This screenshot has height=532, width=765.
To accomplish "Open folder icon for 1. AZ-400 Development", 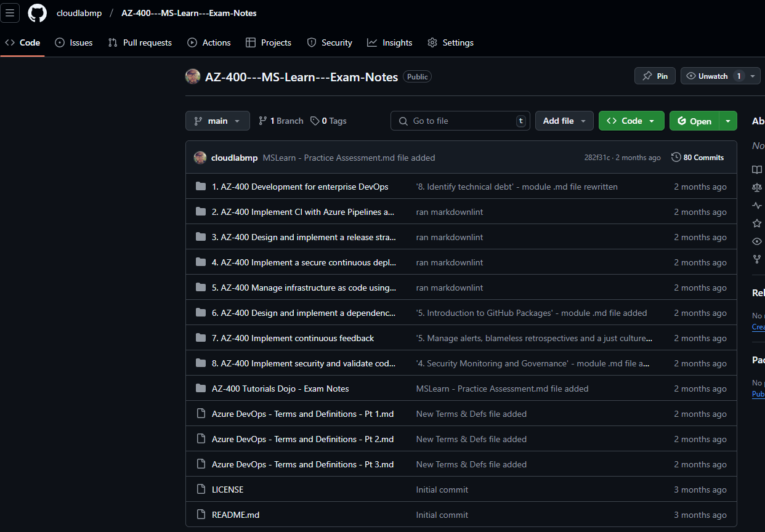I will pos(201,187).
